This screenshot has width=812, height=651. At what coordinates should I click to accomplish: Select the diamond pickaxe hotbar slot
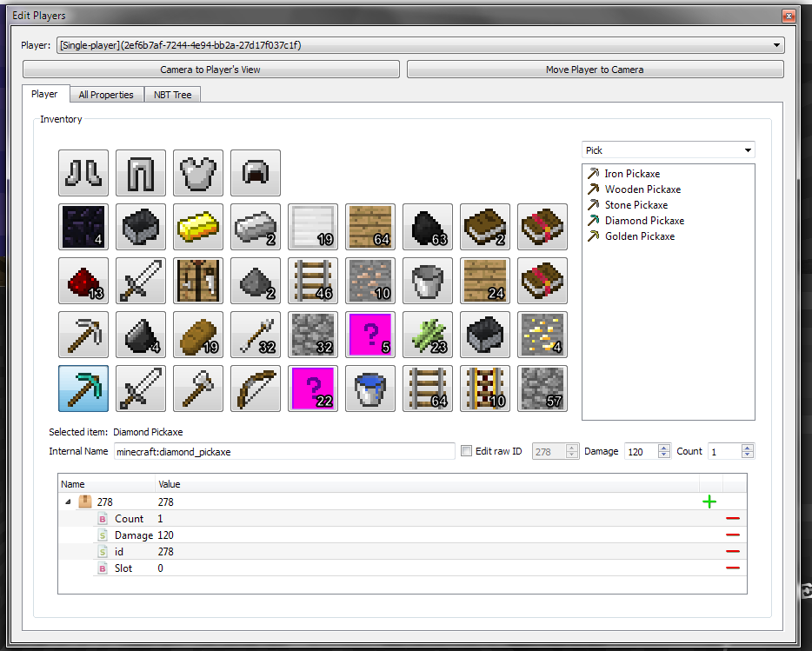pos(83,389)
